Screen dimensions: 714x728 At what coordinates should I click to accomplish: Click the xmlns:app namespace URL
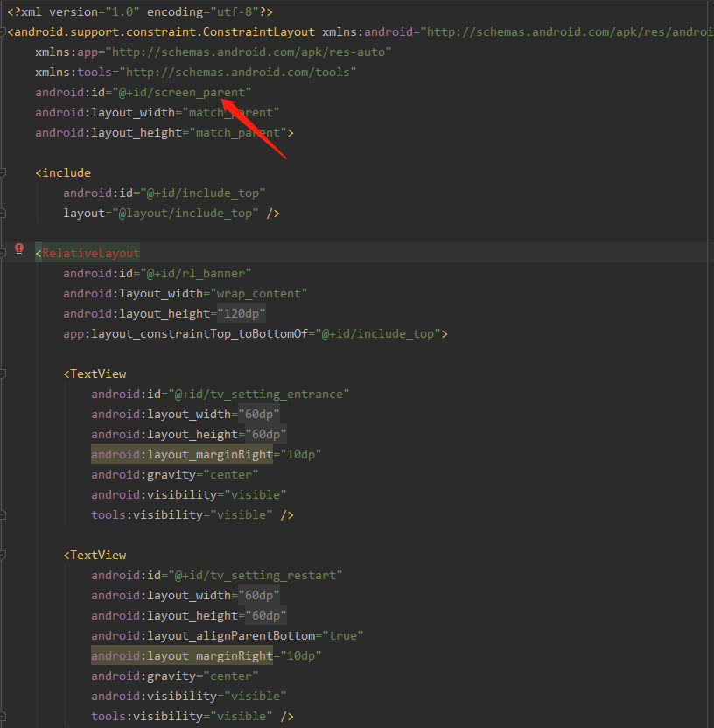point(248,52)
